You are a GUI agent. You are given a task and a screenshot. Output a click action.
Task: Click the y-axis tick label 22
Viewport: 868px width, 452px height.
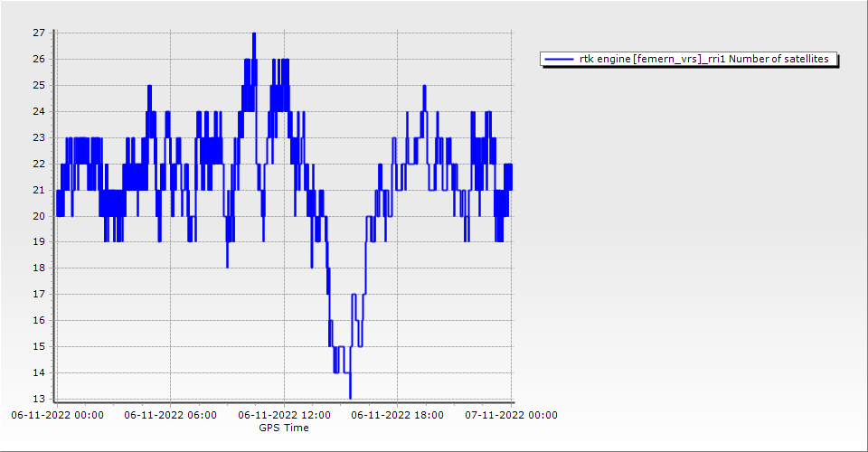39,164
